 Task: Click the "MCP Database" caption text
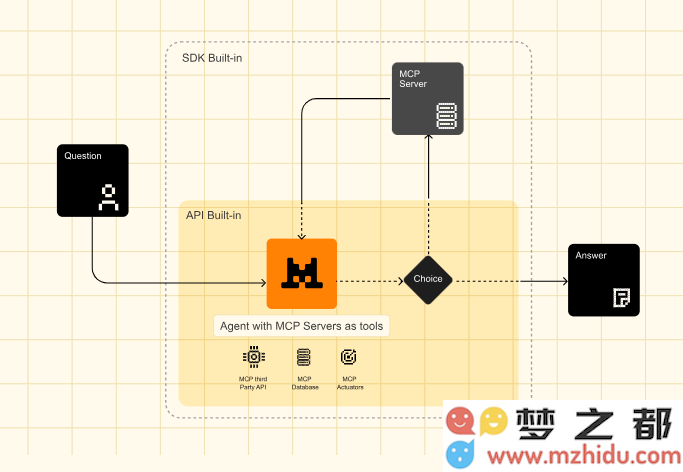point(304,382)
